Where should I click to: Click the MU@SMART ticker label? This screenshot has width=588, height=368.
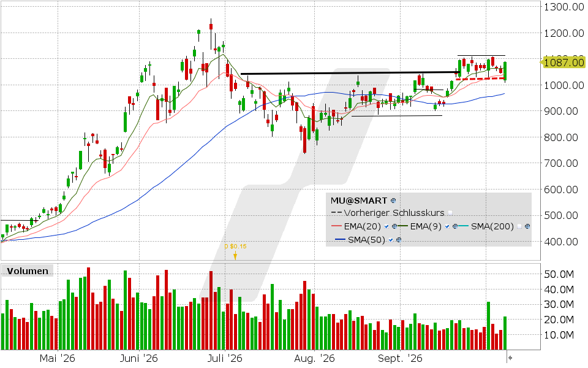[359, 201]
